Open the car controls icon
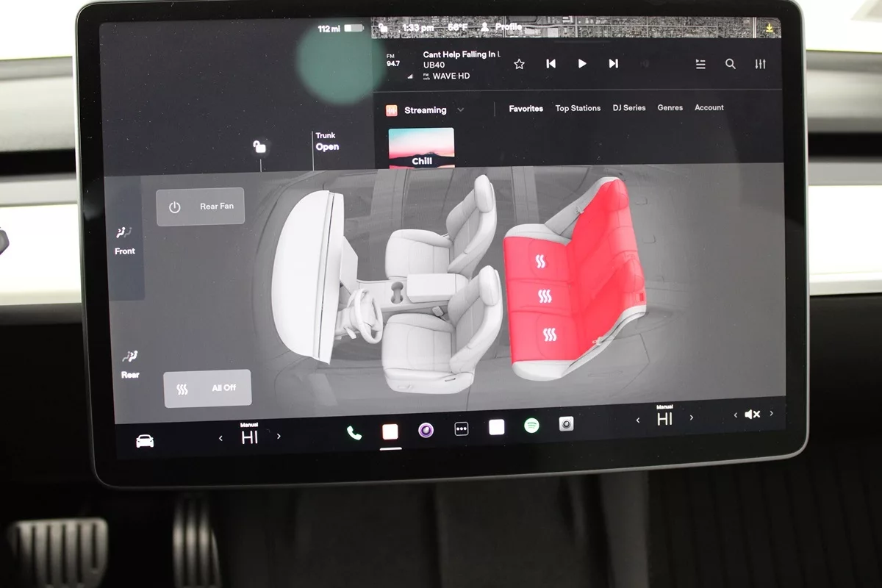The height and width of the screenshot is (588, 882). [145, 441]
